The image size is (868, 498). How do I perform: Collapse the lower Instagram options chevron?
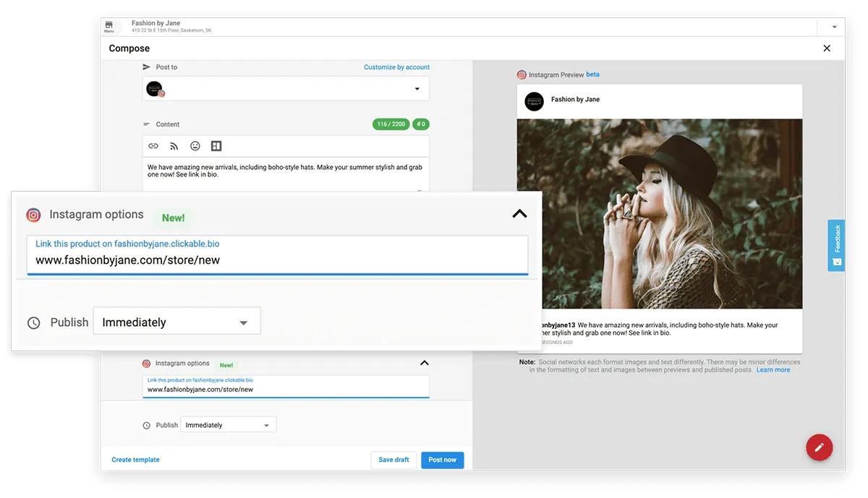425,363
